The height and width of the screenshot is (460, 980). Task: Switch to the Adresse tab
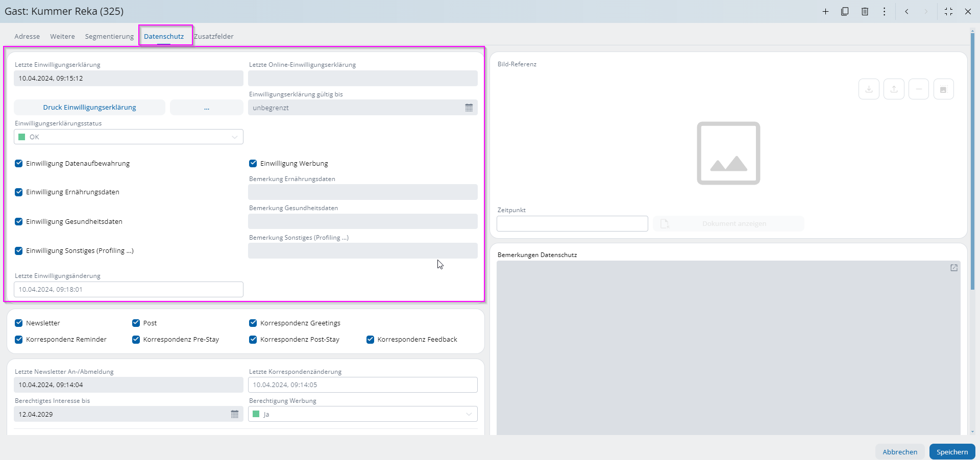(x=27, y=36)
